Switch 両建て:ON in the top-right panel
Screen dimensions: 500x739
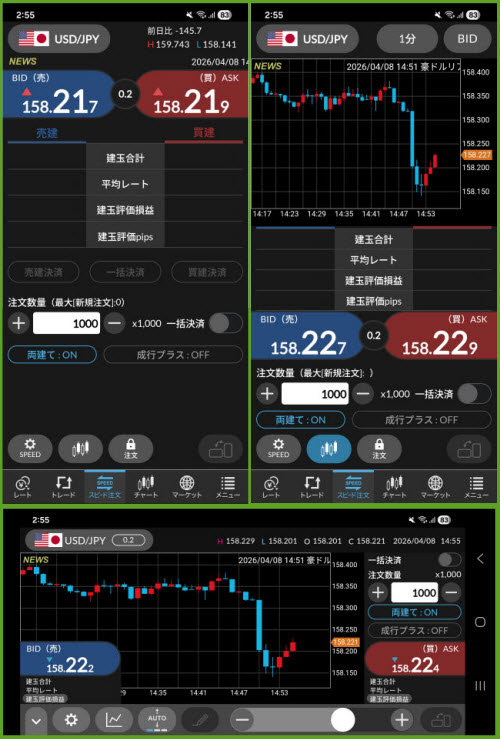(300, 419)
